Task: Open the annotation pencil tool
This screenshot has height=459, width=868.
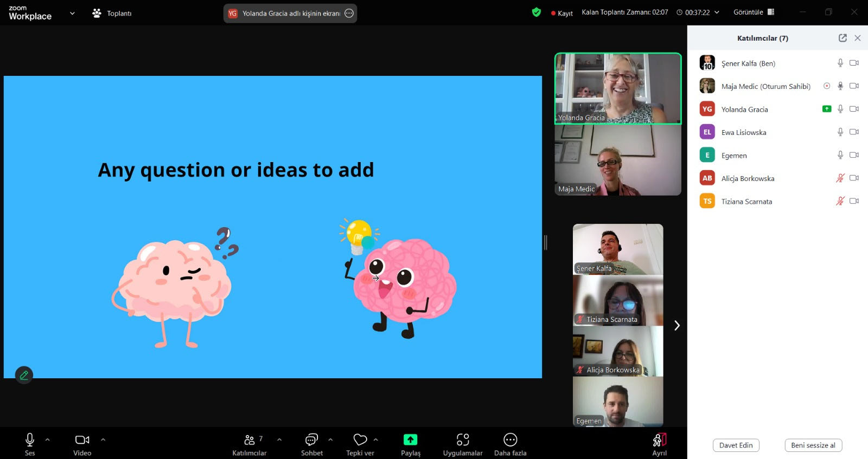Action: tap(24, 375)
